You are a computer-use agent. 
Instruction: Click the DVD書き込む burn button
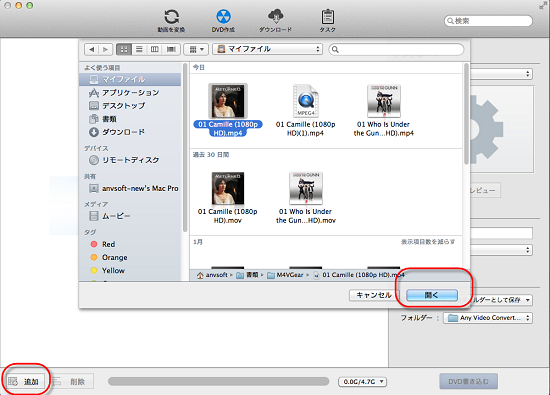[x=468, y=381]
